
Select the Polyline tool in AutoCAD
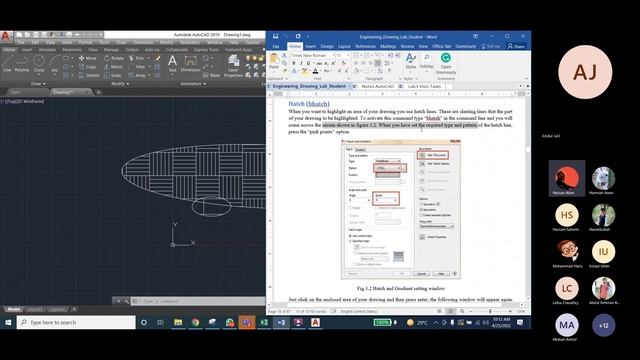22,64
